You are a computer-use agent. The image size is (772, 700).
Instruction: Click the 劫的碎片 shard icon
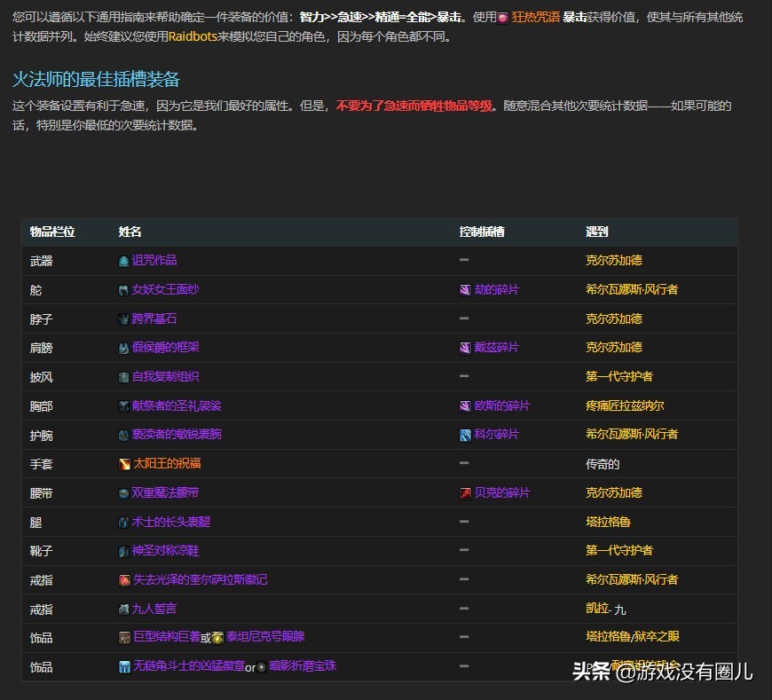click(465, 290)
